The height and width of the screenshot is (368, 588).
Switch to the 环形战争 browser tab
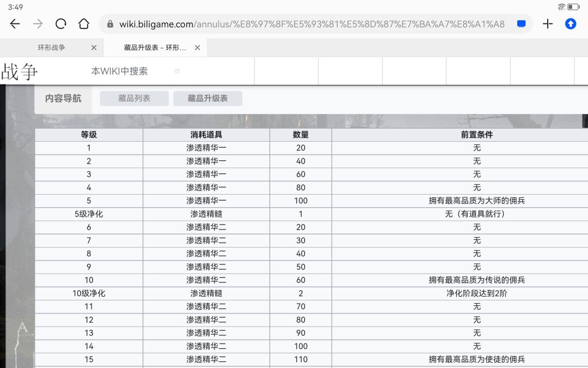tap(51, 47)
